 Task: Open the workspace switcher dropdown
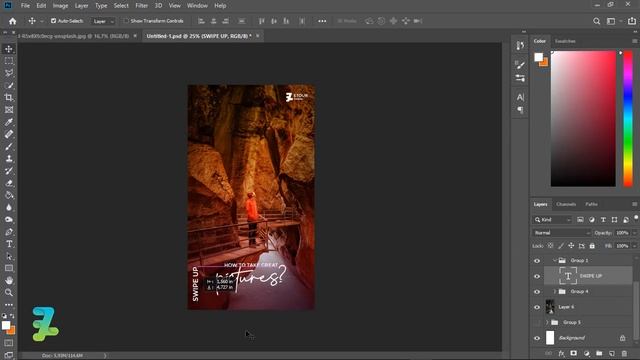click(613, 21)
